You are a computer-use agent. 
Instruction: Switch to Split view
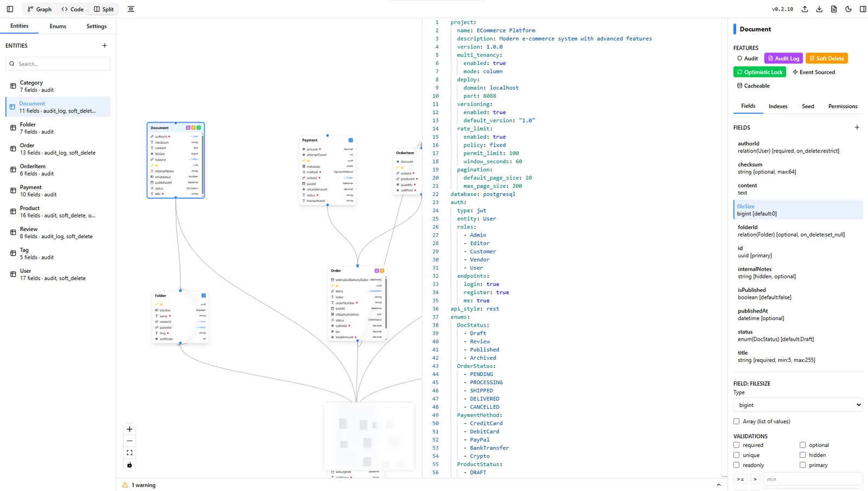coord(104,9)
